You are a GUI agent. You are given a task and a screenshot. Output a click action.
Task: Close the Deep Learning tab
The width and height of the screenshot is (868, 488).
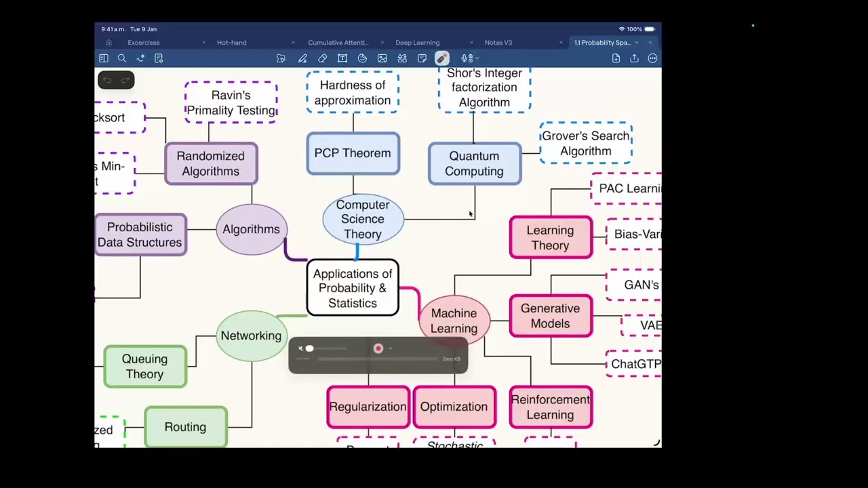471,43
